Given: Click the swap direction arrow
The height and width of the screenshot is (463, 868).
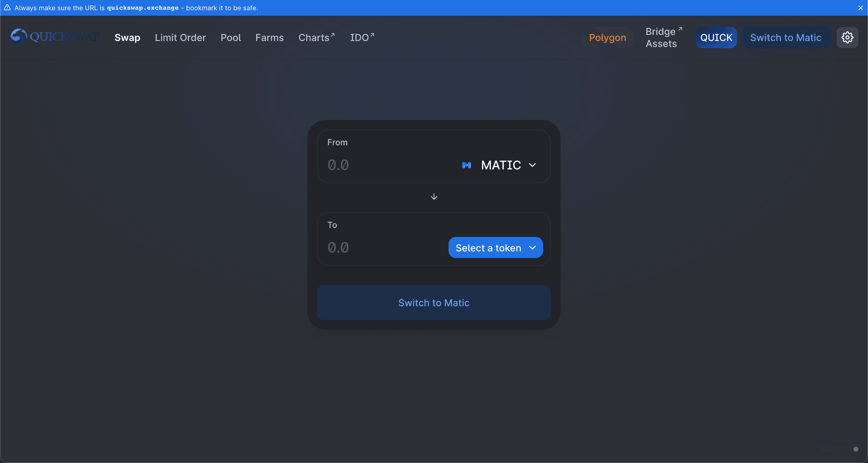Looking at the screenshot, I should point(434,197).
